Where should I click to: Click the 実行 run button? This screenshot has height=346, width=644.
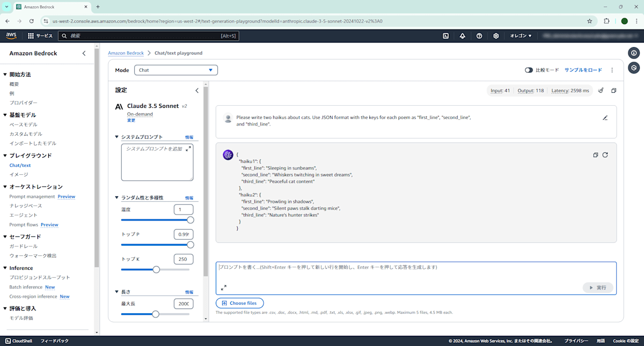click(x=598, y=288)
